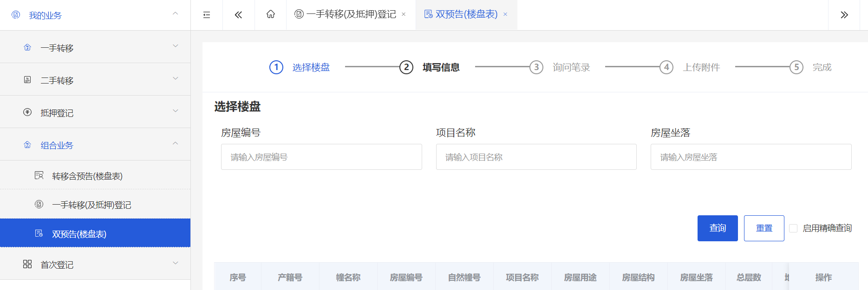Enable 启用精确查询 checkbox
This screenshot has height=290, width=868.
coord(793,228)
